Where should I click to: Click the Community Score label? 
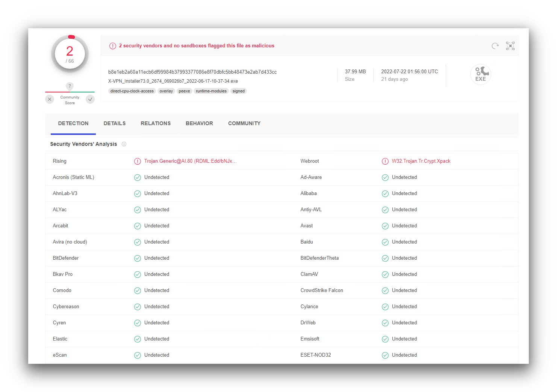point(70,100)
